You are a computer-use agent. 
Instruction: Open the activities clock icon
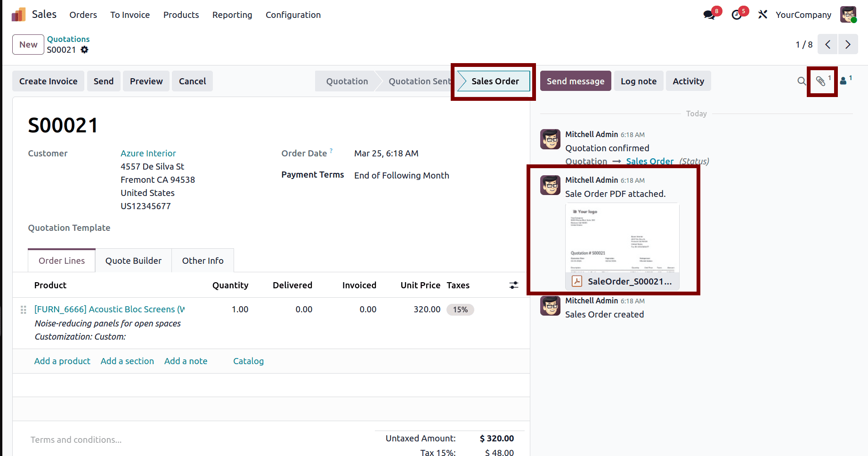[x=736, y=15]
